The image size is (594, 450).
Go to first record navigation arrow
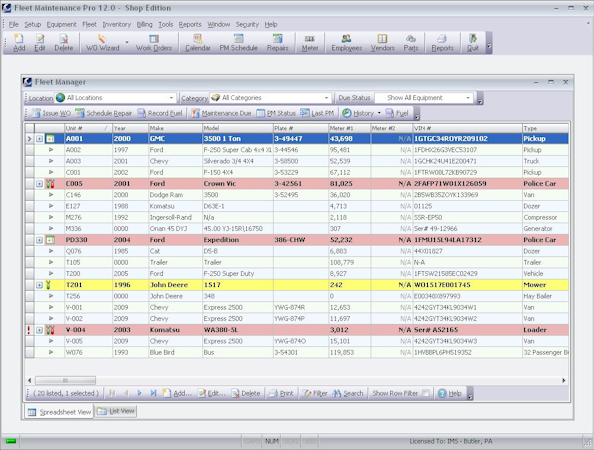coord(112,393)
